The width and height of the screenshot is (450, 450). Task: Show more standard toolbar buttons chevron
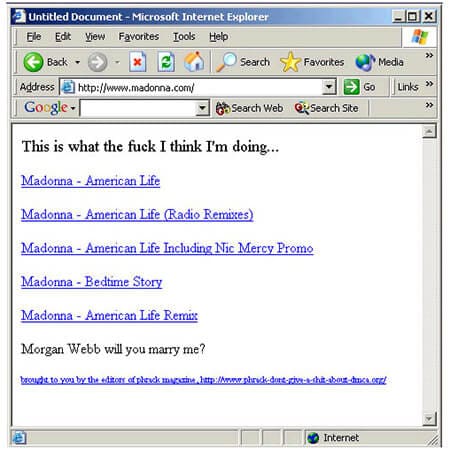click(429, 55)
